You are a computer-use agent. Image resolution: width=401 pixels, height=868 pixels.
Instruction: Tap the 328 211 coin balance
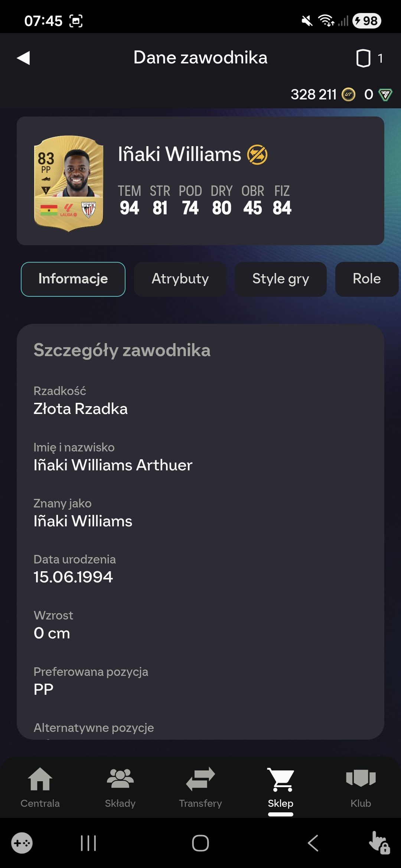pos(313,95)
